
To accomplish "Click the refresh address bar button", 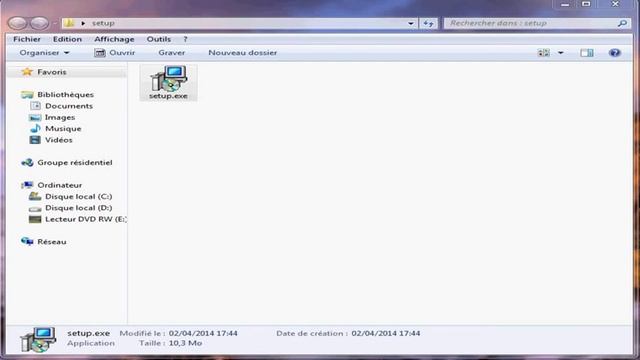I will pos(428,23).
